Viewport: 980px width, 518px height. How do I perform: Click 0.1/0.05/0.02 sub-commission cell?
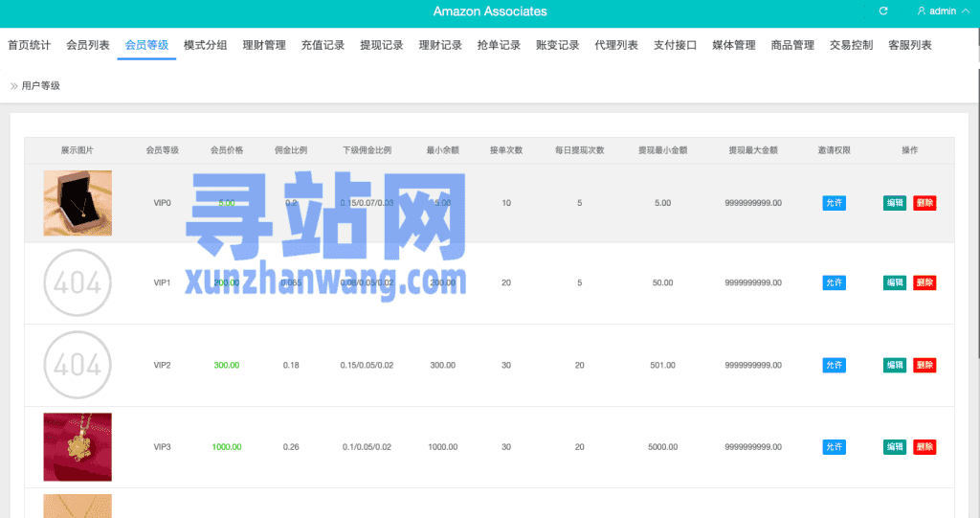367,447
